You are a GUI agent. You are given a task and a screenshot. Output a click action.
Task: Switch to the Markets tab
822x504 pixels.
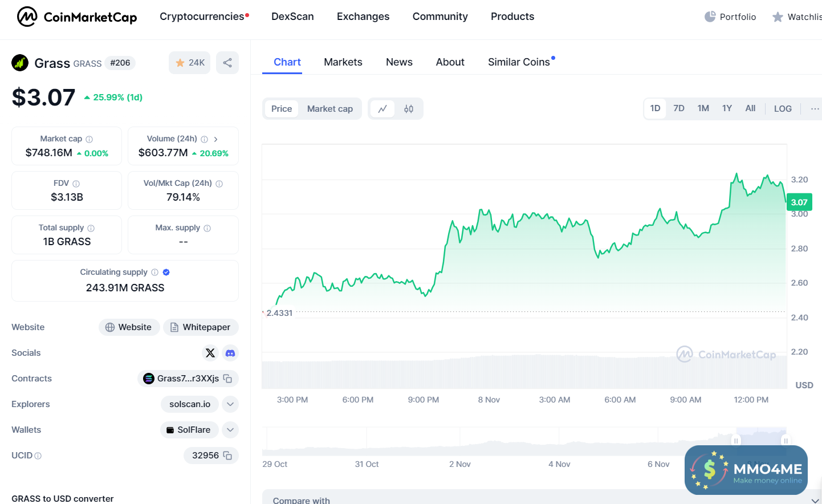tap(343, 62)
